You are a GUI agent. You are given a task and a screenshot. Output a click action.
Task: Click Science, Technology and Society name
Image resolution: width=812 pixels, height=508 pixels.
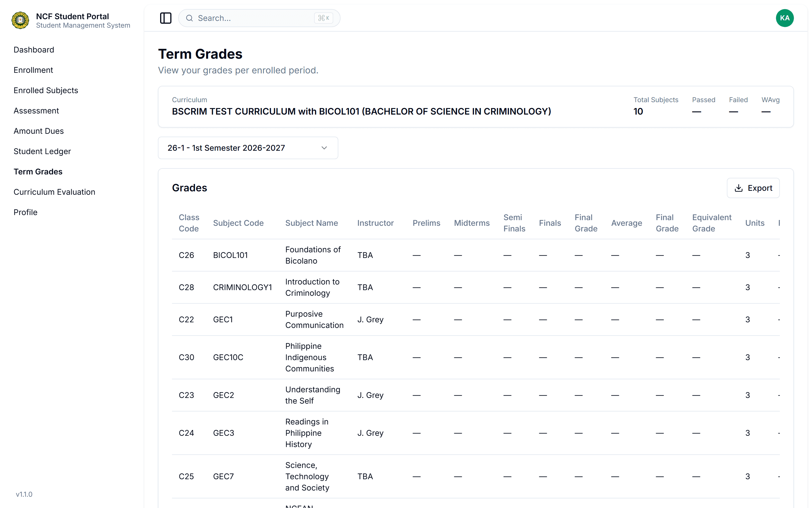307,476
